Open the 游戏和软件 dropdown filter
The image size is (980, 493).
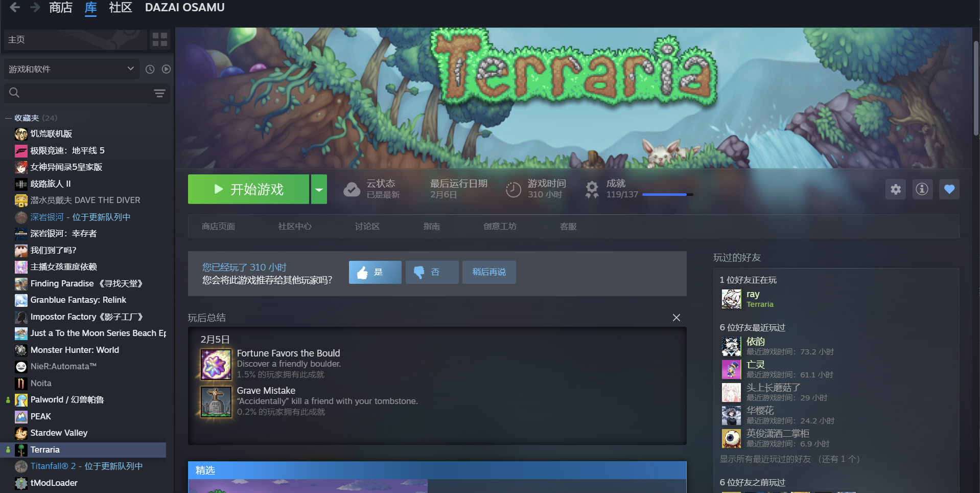tap(72, 69)
